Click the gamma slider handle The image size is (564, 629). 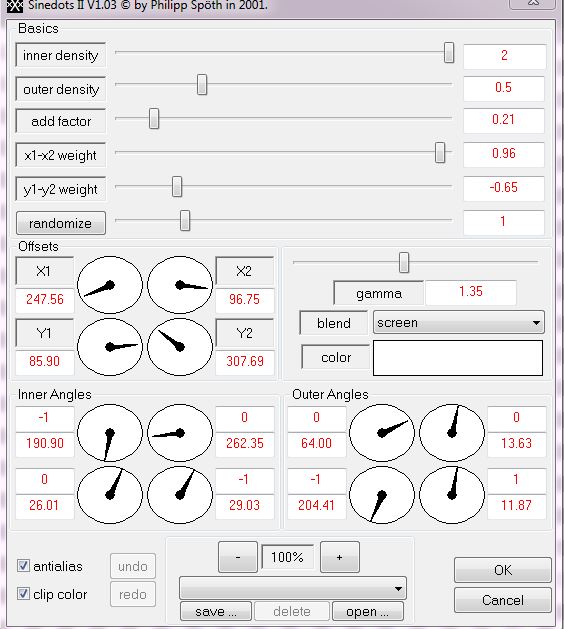[404, 262]
